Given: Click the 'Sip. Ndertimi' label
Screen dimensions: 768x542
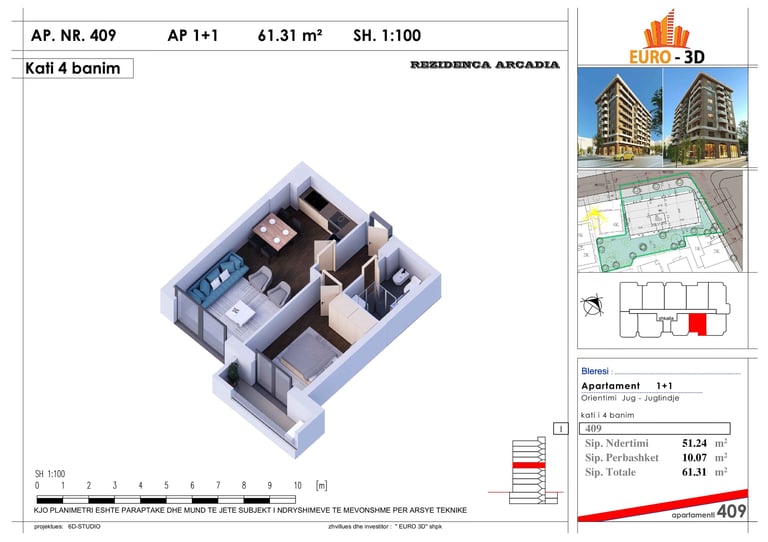Looking at the screenshot, I should 617,444.
